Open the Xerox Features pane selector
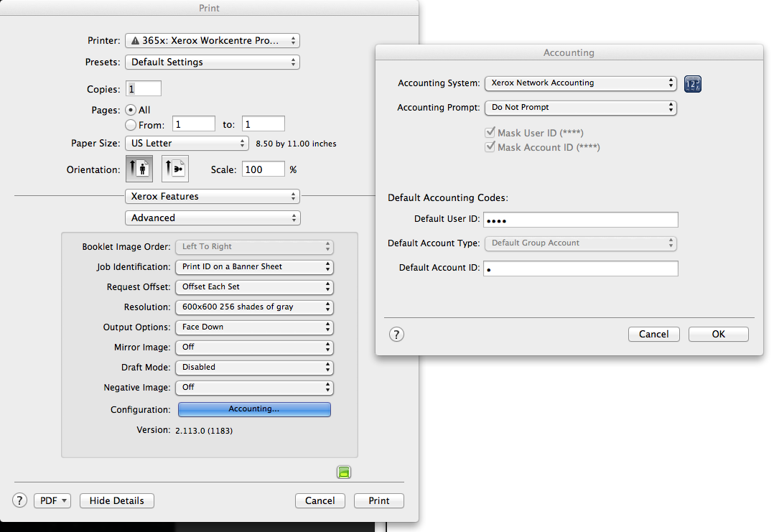774x532 pixels. coord(213,196)
